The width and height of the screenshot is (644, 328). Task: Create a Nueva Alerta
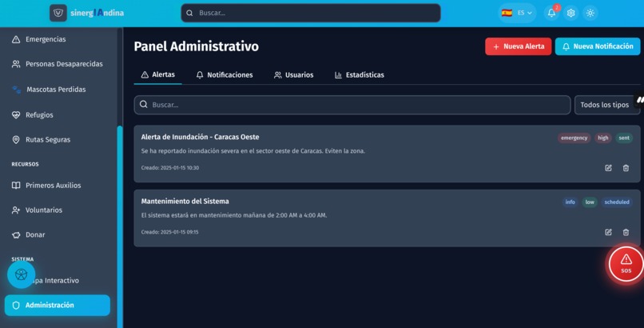[x=519, y=46]
